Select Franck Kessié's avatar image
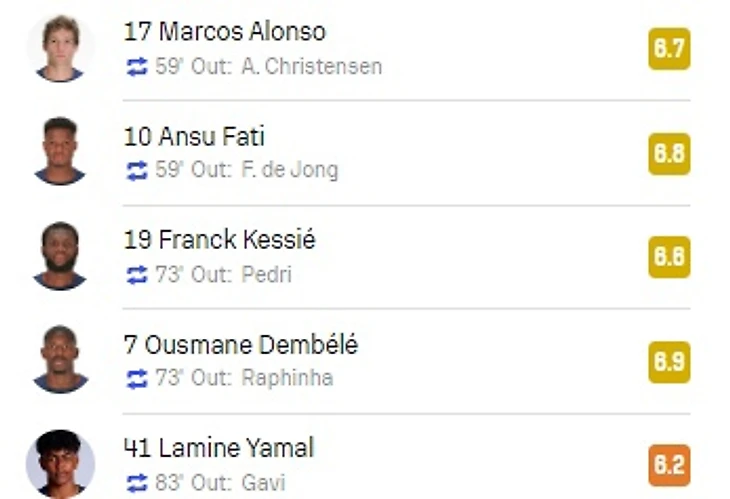This screenshot has width=730, height=499. (x=61, y=256)
